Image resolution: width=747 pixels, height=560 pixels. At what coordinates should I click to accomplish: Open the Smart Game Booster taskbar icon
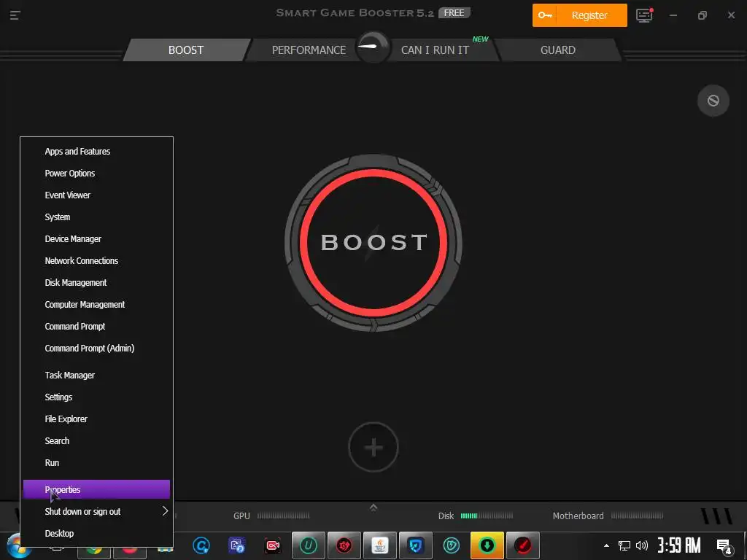[x=522, y=545]
